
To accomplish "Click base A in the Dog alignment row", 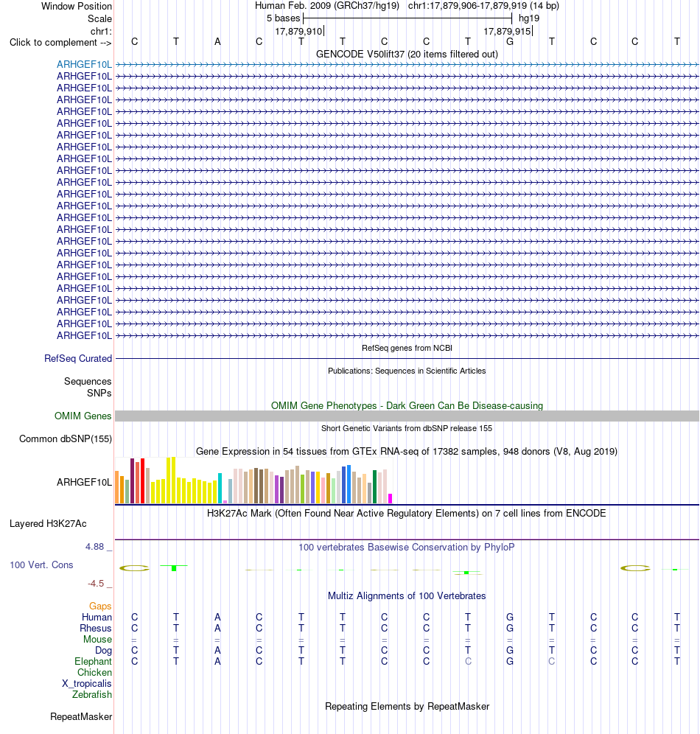I will click(217, 650).
